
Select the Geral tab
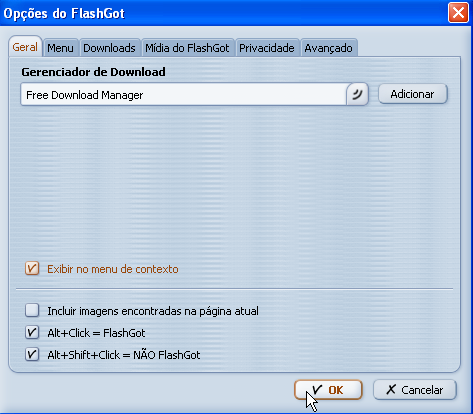point(25,47)
